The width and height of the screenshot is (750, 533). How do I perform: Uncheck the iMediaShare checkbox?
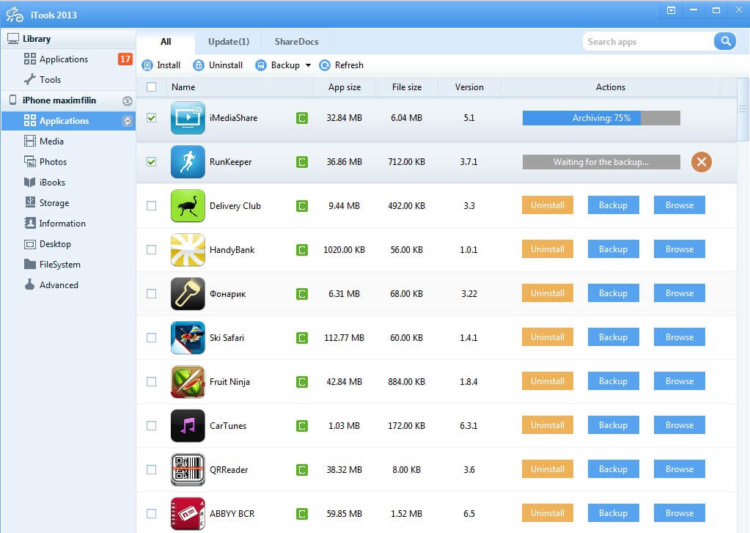(151, 118)
